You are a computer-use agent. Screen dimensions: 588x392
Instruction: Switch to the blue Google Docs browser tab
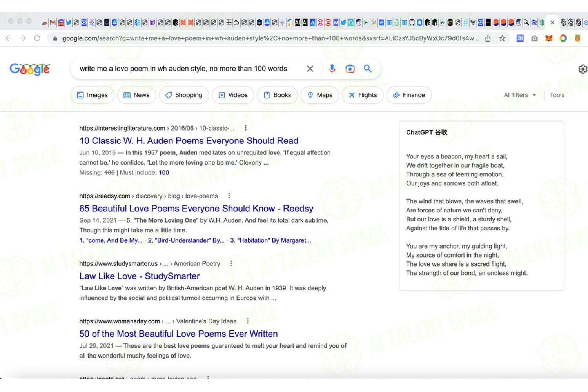coord(381,23)
